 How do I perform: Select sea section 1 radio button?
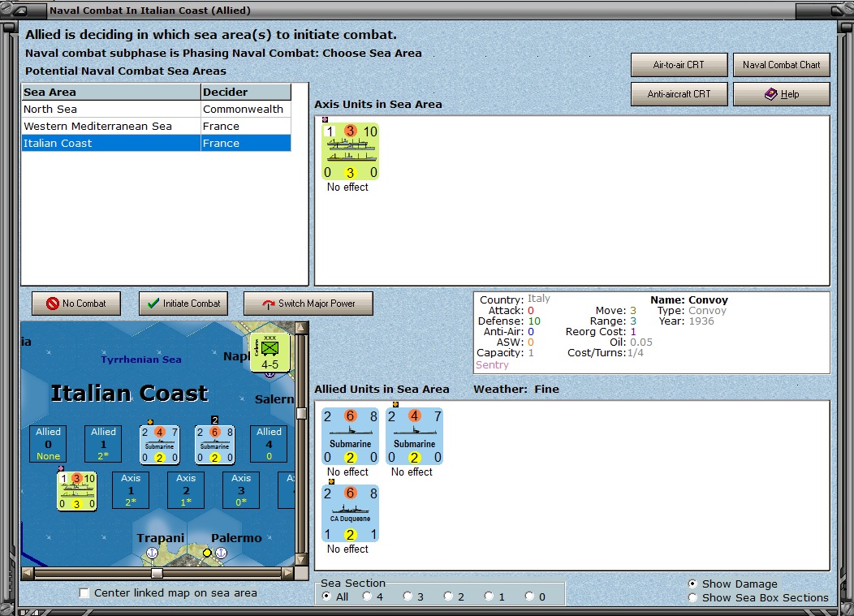point(489,597)
